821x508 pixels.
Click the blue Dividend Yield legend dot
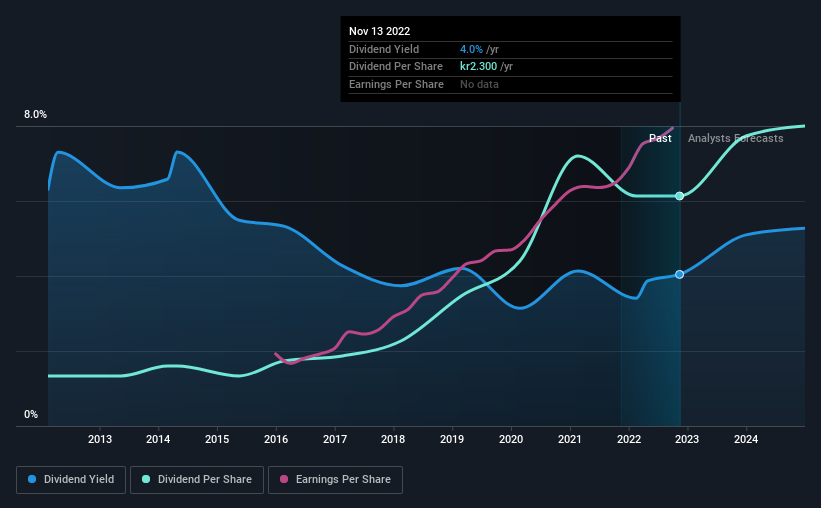point(32,479)
